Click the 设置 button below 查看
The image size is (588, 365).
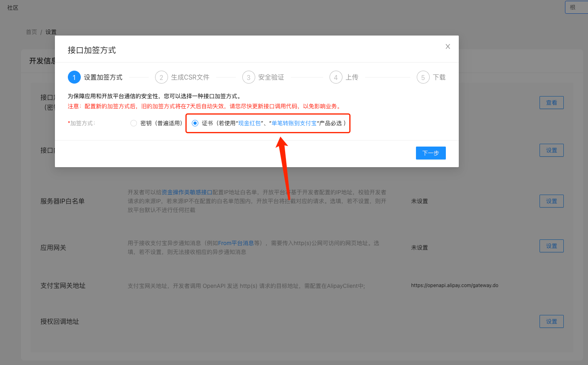coord(552,150)
